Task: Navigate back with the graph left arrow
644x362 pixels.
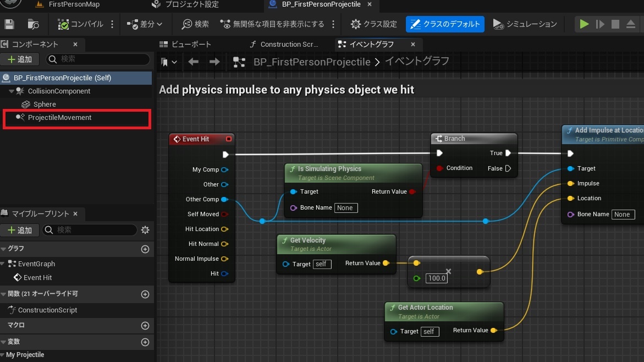Action: tap(193, 62)
